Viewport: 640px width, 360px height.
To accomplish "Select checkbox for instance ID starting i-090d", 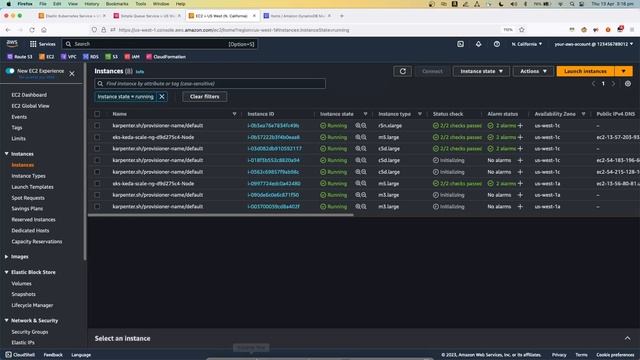I will click(x=97, y=195).
